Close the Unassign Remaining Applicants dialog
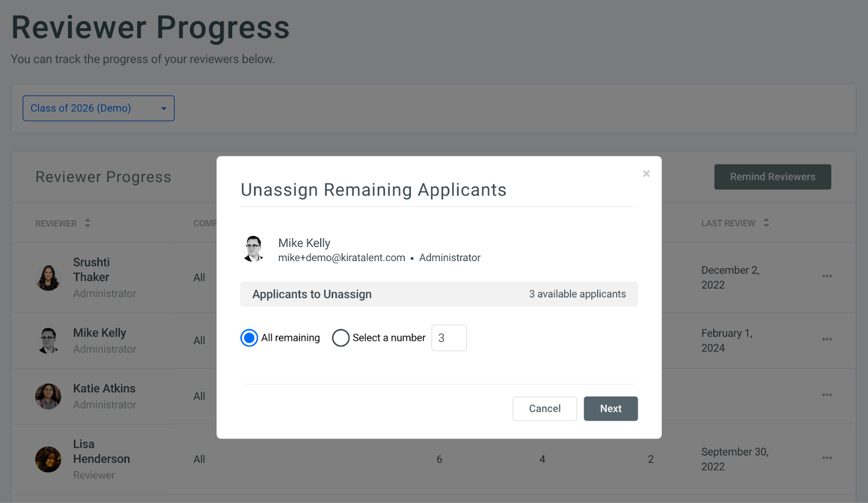 tap(646, 174)
